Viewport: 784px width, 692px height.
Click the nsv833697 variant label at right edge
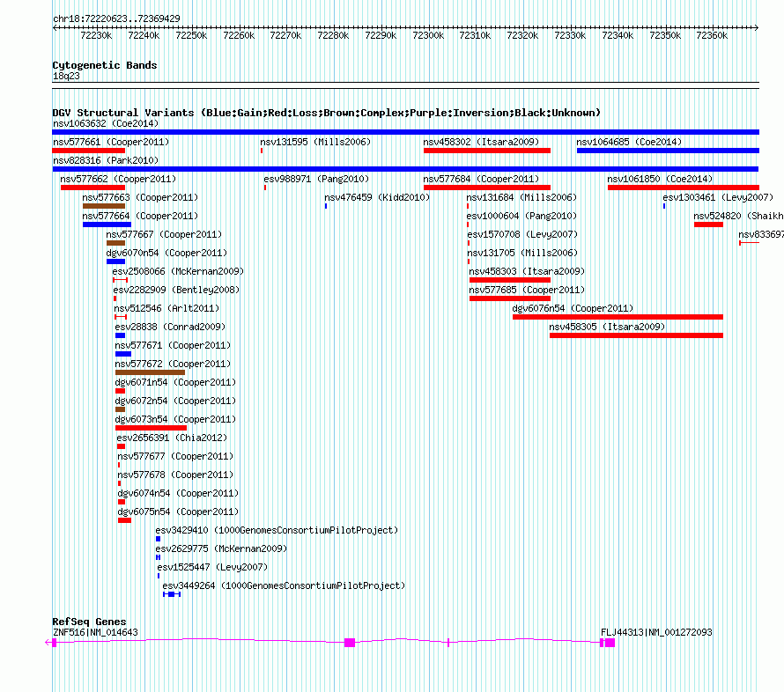[761, 234]
